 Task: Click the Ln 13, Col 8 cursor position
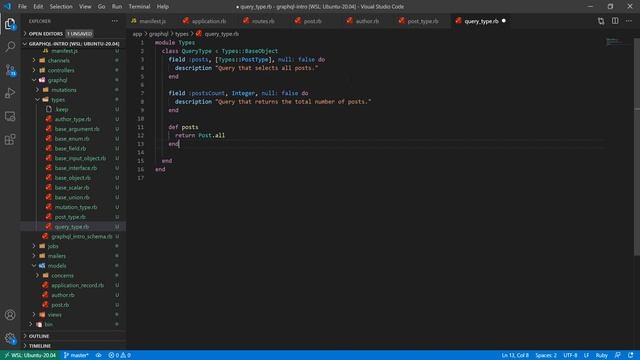point(515,355)
